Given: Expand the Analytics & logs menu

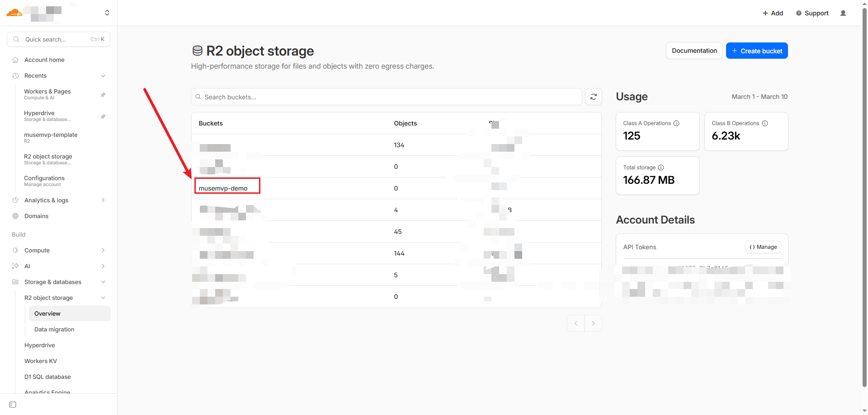Looking at the screenshot, I should (x=103, y=200).
